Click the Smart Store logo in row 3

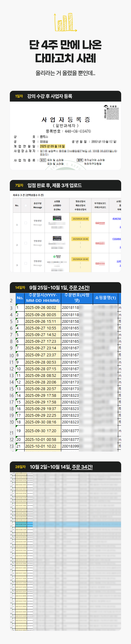[x=57, y=257]
